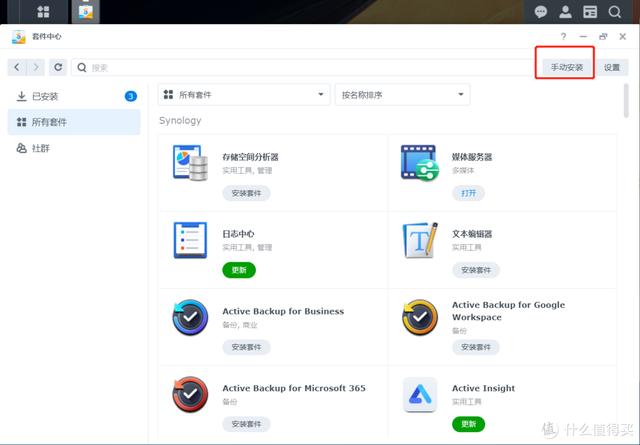Screen dimensions: 640x445
Task: Select Package Center icon in taskbar
Action: [x=86, y=11]
